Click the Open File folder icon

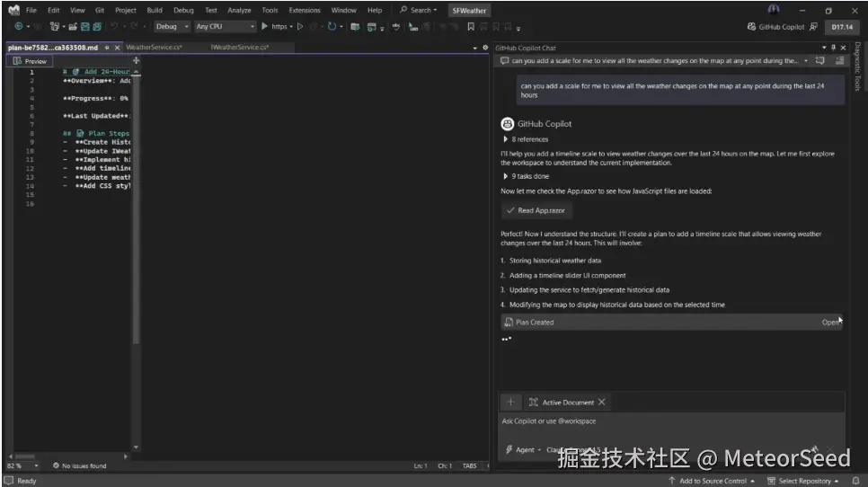[x=73, y=27]
